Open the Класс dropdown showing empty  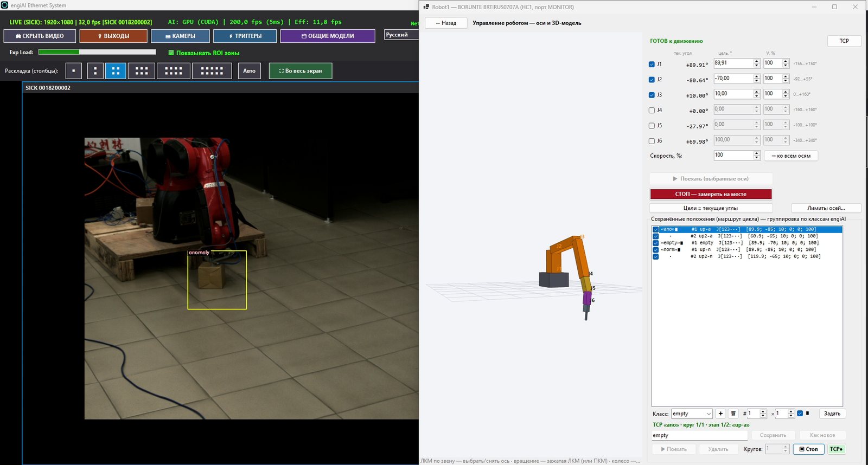(x=692, y=414)
